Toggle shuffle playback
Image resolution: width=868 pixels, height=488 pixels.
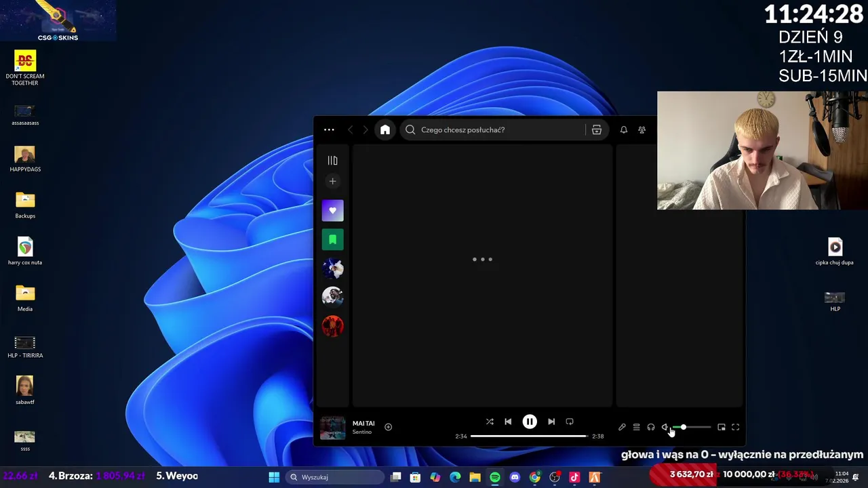click(x=490, y=422)
